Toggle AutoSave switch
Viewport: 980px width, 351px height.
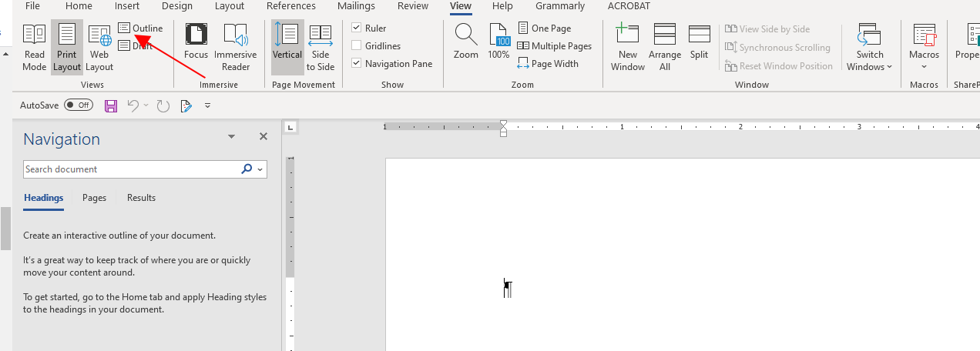[x=78, y=105]
